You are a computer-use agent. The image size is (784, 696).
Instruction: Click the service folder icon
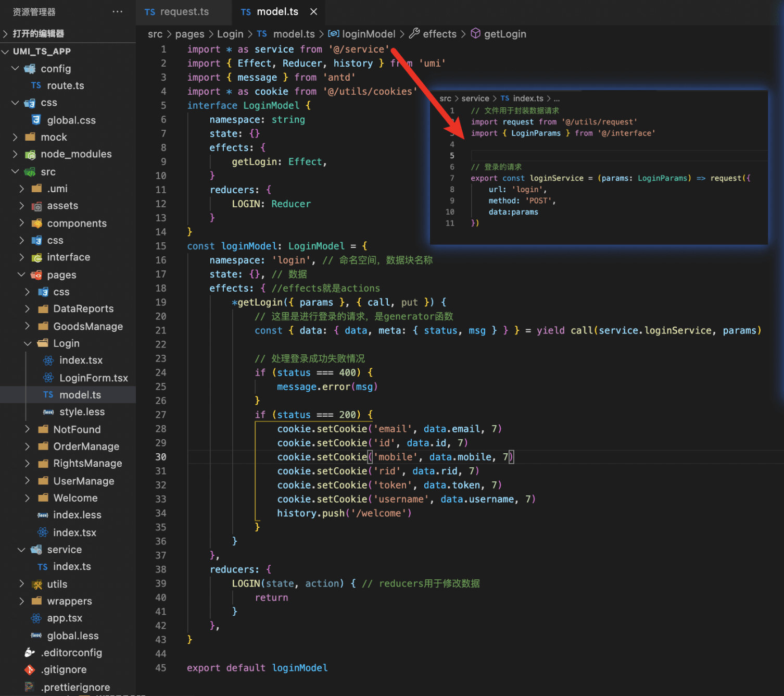point(36,550)
